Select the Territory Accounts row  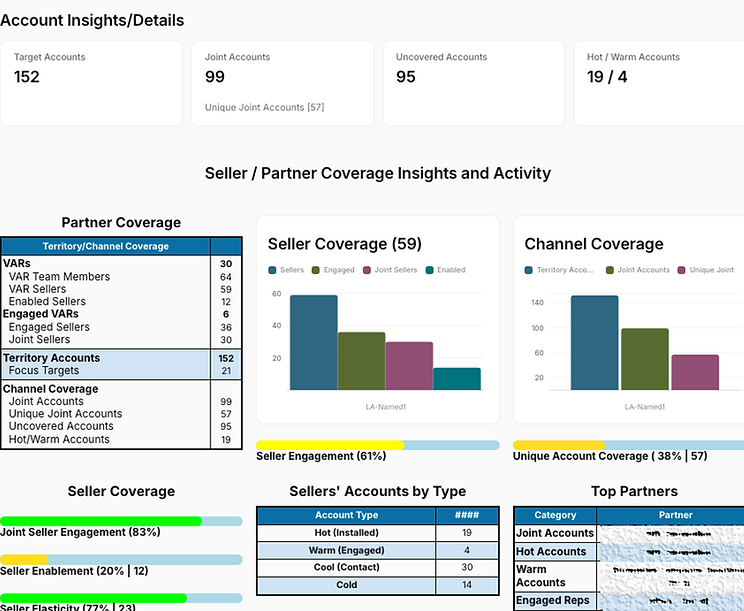pyautogui.click(x=121, y=358)
